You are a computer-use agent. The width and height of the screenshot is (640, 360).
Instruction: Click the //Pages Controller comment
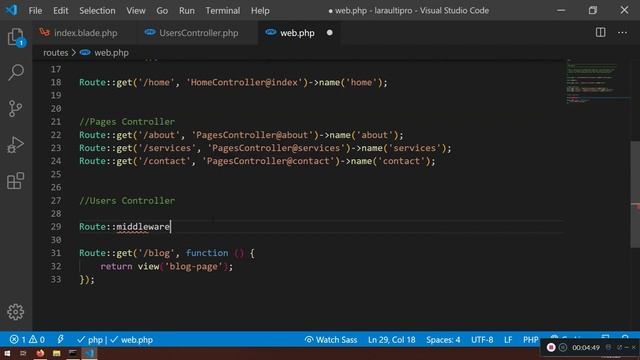coord(127,122)
